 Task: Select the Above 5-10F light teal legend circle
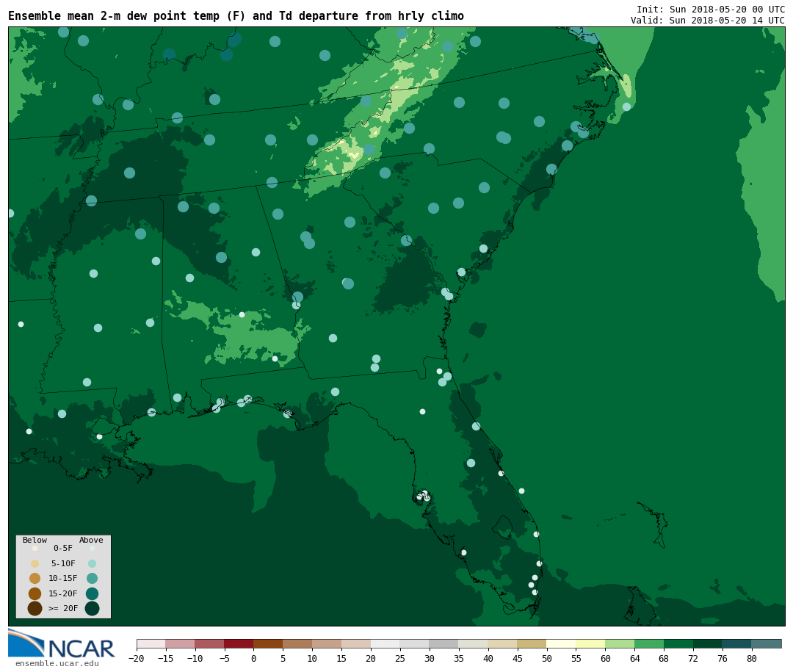coord(92,563)
